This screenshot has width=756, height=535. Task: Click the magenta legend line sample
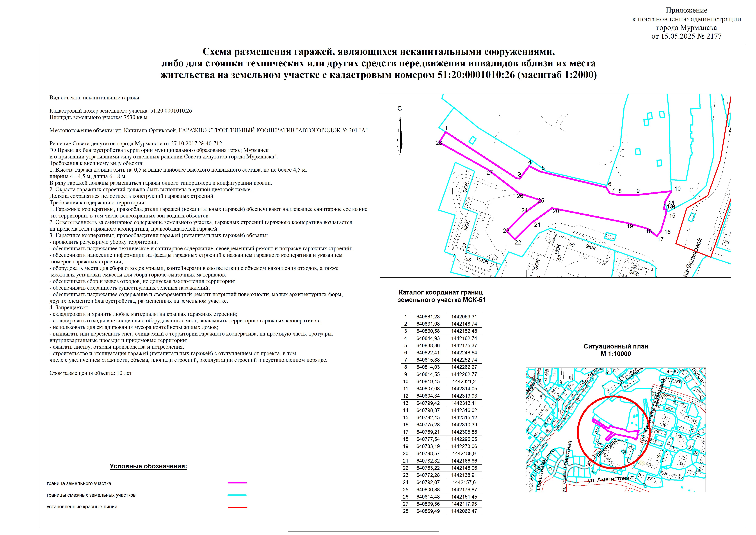237,483
